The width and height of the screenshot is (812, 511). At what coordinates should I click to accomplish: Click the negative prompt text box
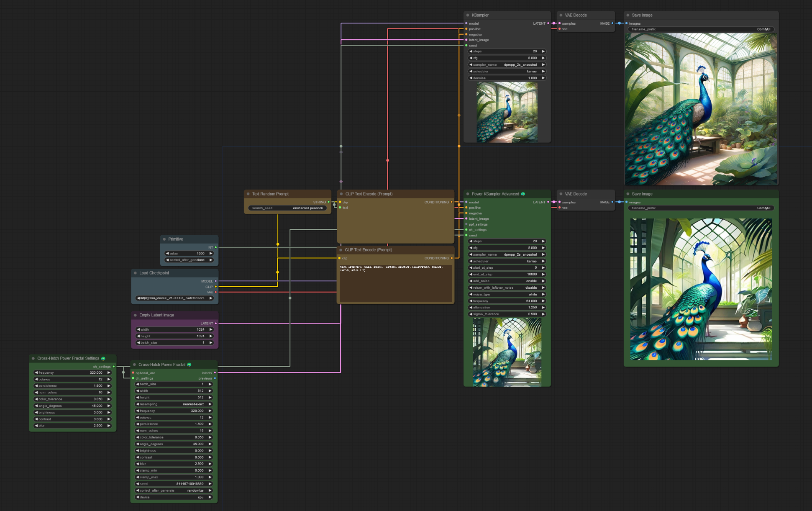tap(395, 282)
